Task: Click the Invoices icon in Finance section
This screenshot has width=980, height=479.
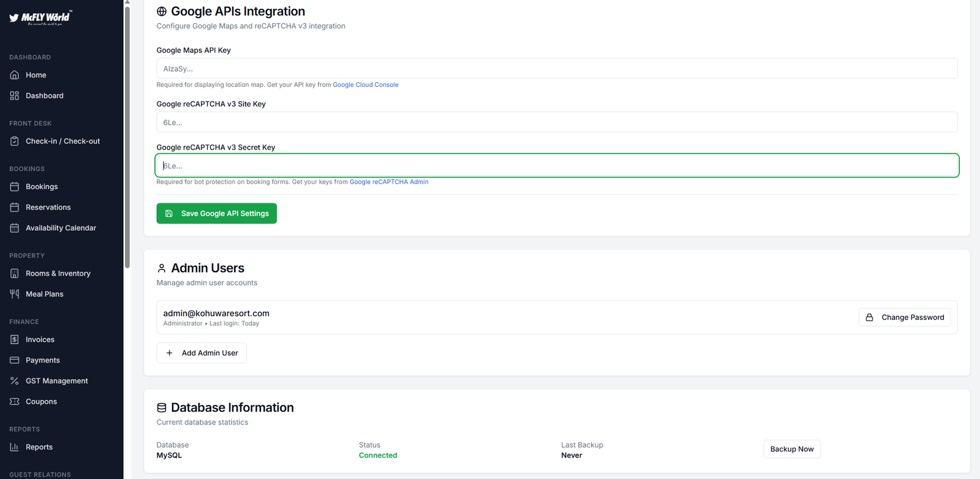Action: (15, 339)
